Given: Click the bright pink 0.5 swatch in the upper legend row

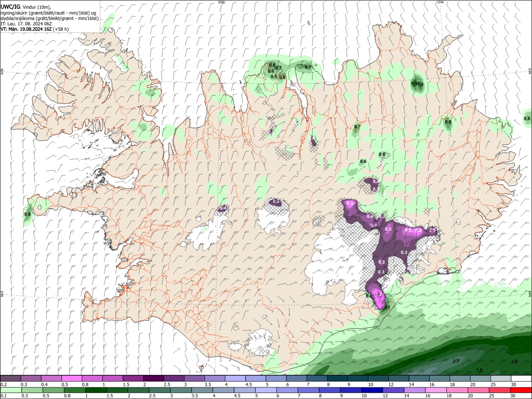Looking at the screenshot, I should (x=71, y=379).
